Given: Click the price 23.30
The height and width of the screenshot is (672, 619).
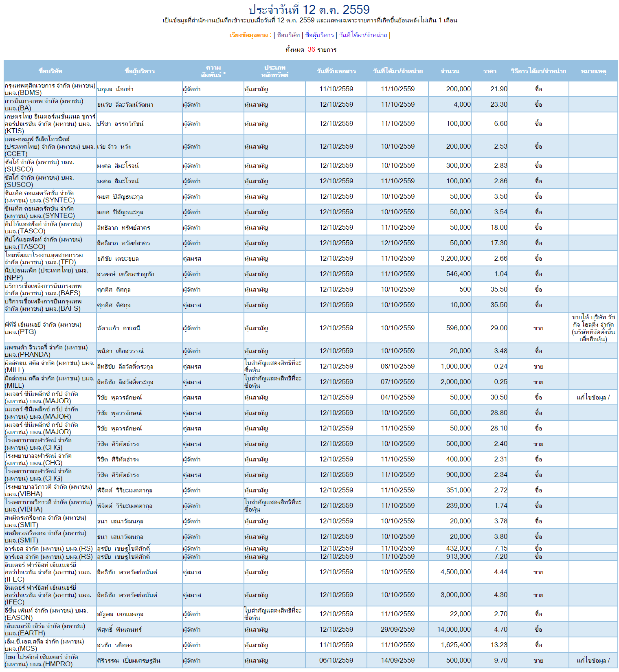Looking at the screenshot, I should point(499,105).
